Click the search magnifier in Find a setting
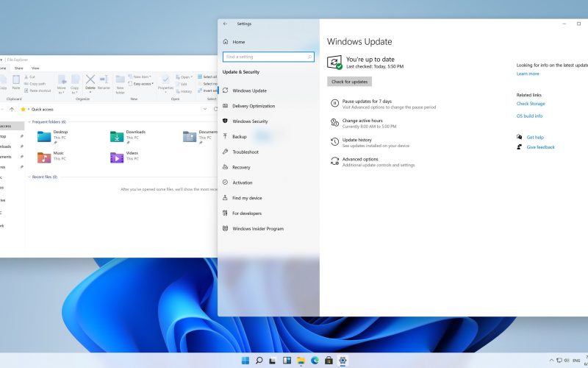 click(x=309, y=57)
